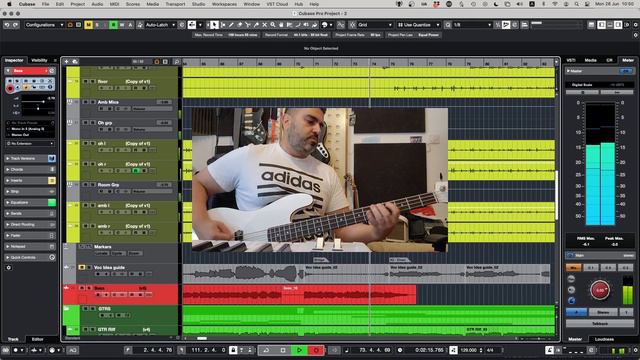Toggle AutoScroll in the toolbar
The image size is (640, 360).
tap(192, 25)
